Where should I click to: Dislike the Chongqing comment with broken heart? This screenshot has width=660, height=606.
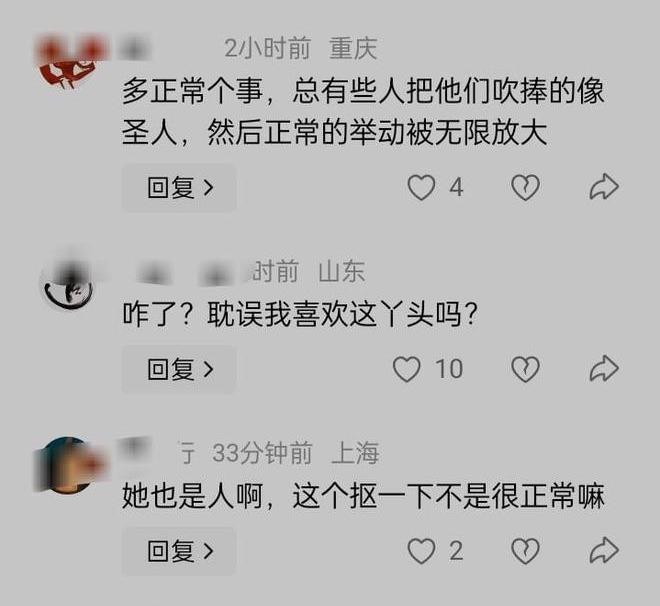pyautogui.click(x=525, y=187)
